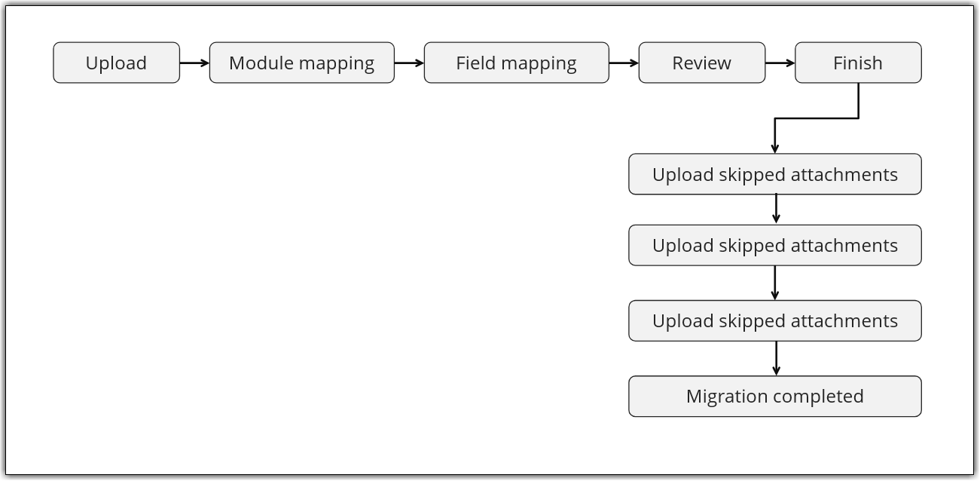Click the arrow between Upload and Module mapping
The width and height of the screenshot is (980, 481).
(x=194, y=63)
